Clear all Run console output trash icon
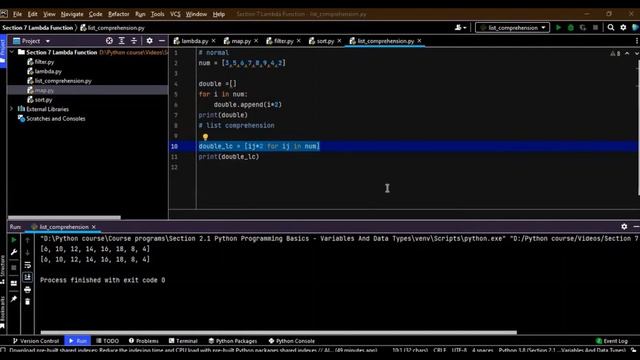The image size is (640, 360). pos(27,302)
